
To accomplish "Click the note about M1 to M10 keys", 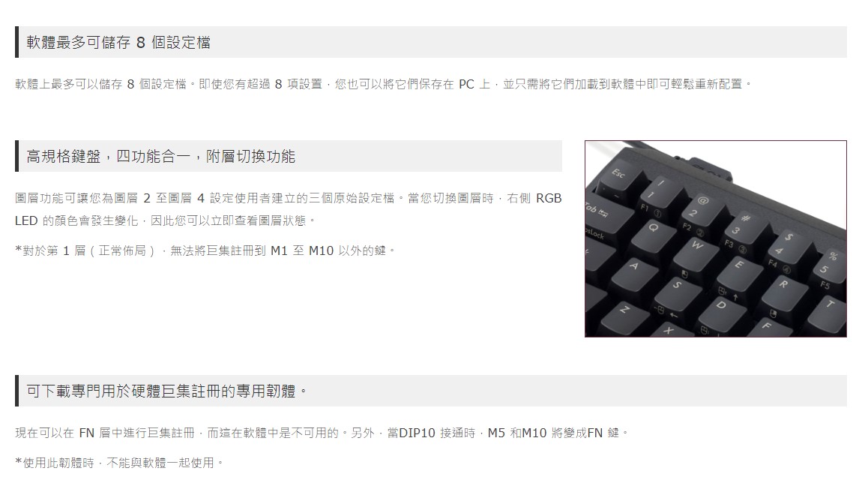I will (x=205, y=251).
